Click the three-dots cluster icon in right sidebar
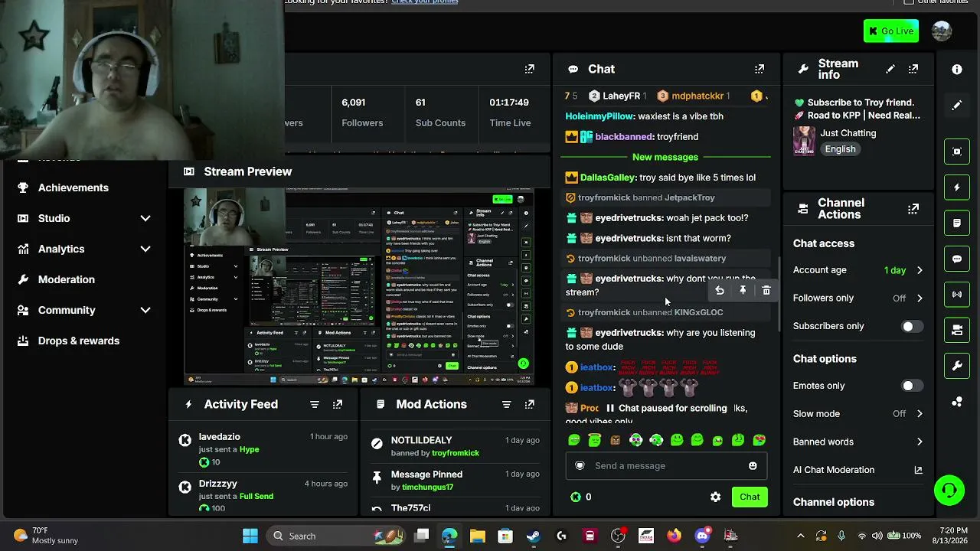The image size is (980, 551). coord(957,402)
